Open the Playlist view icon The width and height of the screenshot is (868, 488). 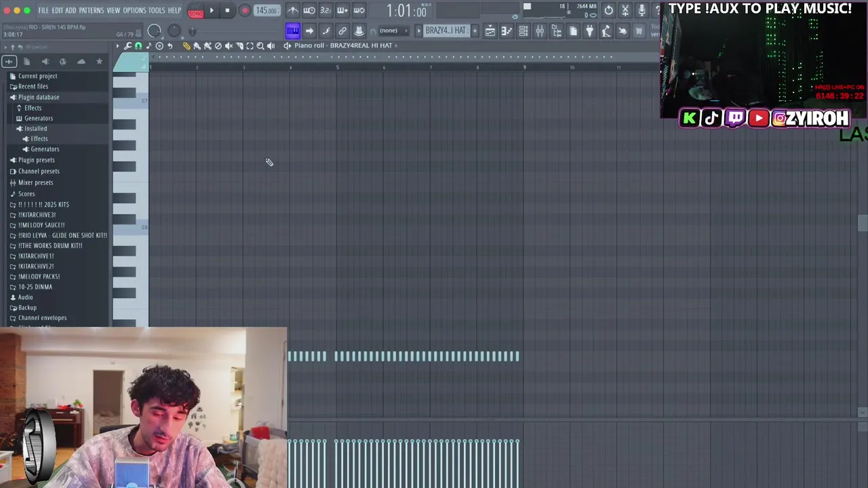(x=490, y=30)
